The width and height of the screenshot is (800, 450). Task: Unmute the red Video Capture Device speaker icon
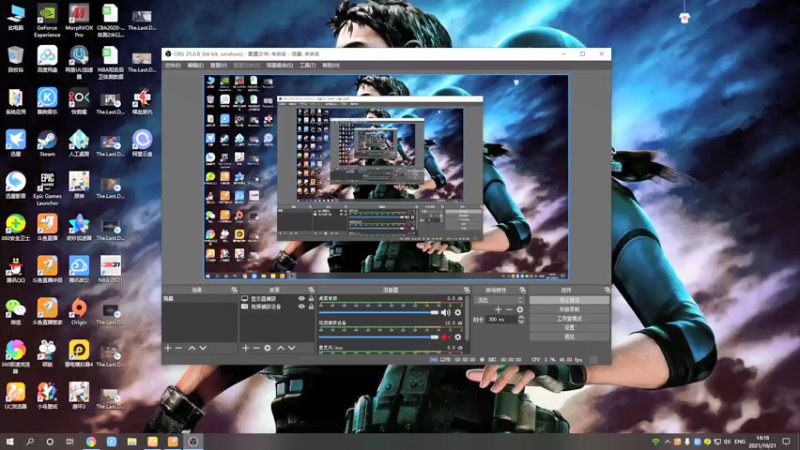pyautogui.click(x=445, y=337)
